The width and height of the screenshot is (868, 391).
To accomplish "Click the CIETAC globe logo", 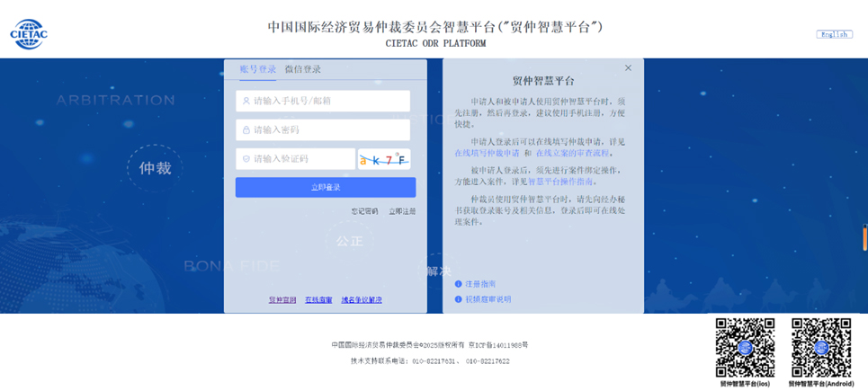I will [29, 34].
